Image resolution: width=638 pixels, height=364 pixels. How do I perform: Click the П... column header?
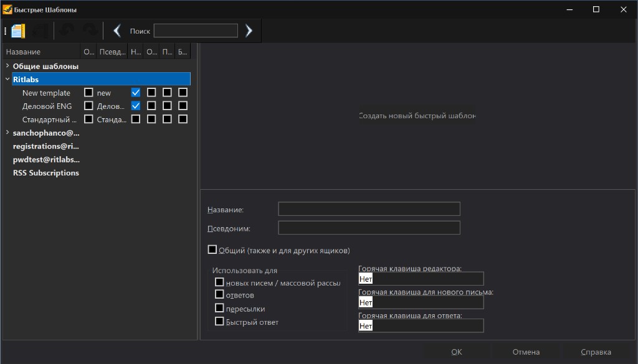(167, 52)
